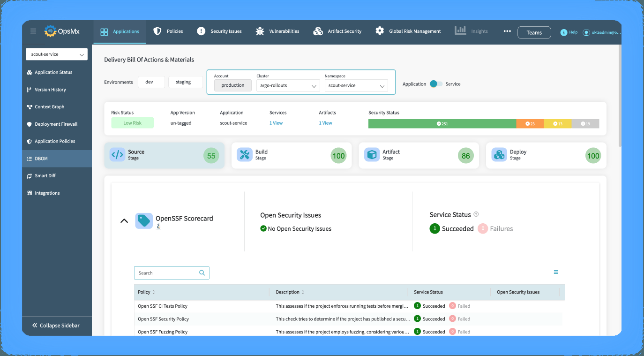644x356 pixels.
Task: Focus the policy Search field
Action: click(172, 273)
